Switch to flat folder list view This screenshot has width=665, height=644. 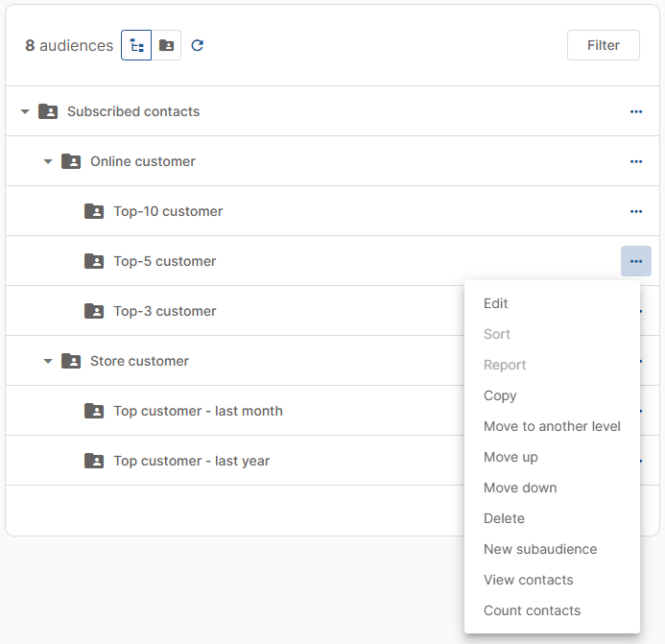point(167,45)
